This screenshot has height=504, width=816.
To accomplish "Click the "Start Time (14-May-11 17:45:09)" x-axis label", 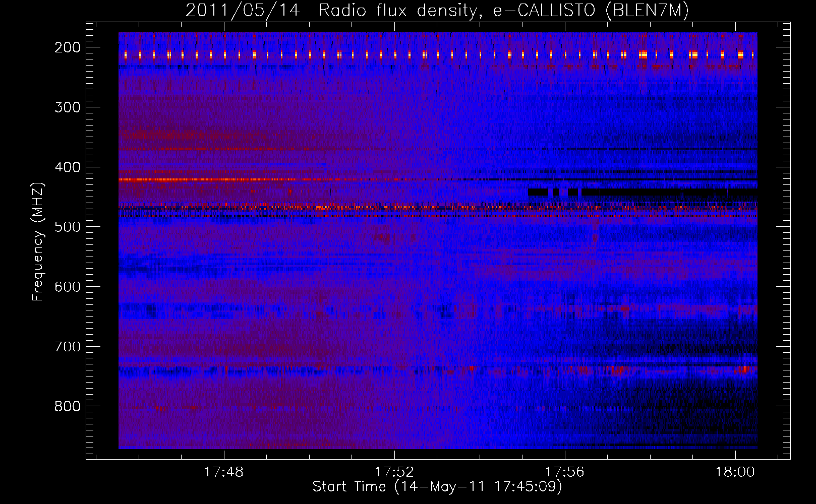I will point(437,487).
